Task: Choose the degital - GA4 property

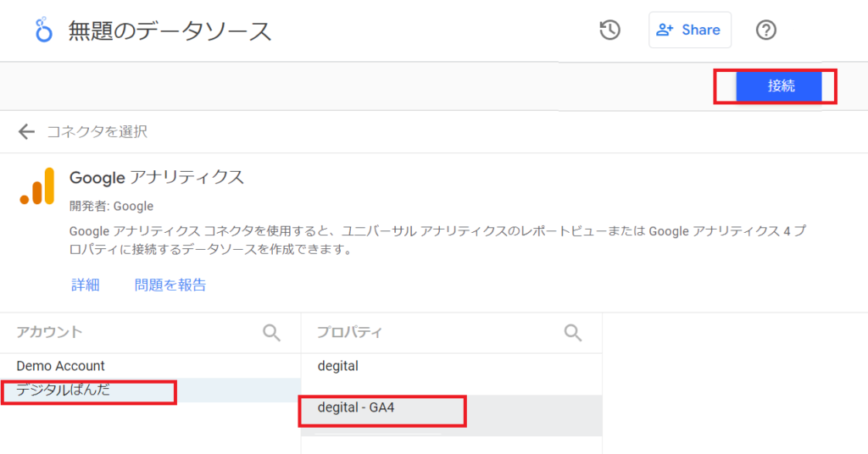Action: click(356, 407)
